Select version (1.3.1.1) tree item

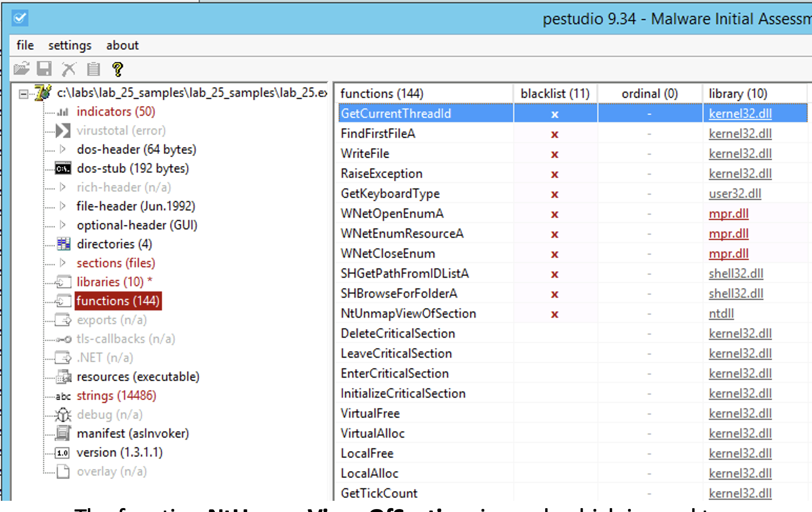point(120,453)
